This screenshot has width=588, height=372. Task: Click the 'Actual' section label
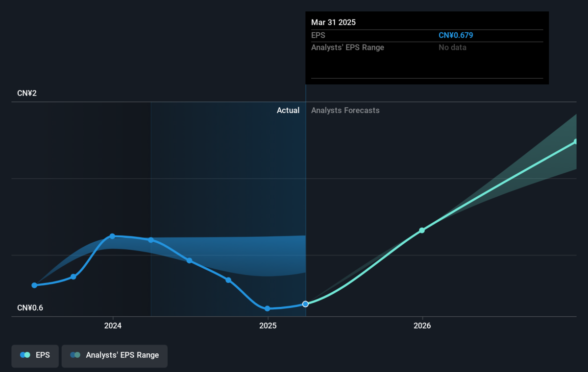tap(288, 111)
